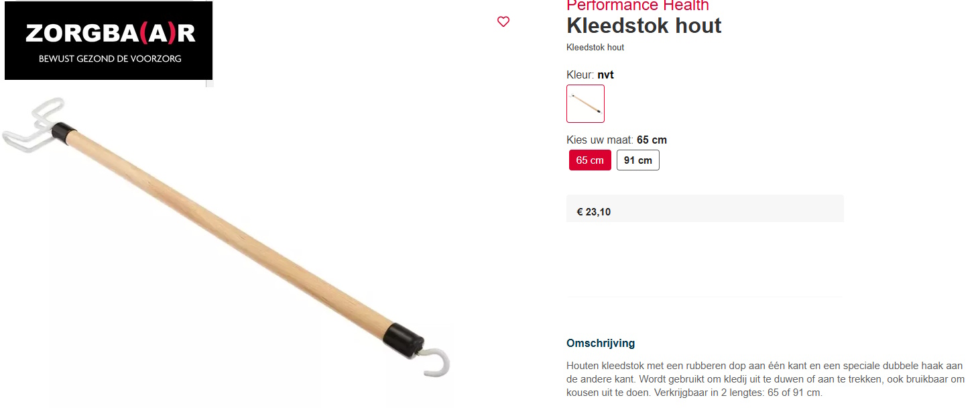Open the Performance Health brand link
Image resolution: width=980 pixels, height=408 pixels.
(x=637, y=5)
